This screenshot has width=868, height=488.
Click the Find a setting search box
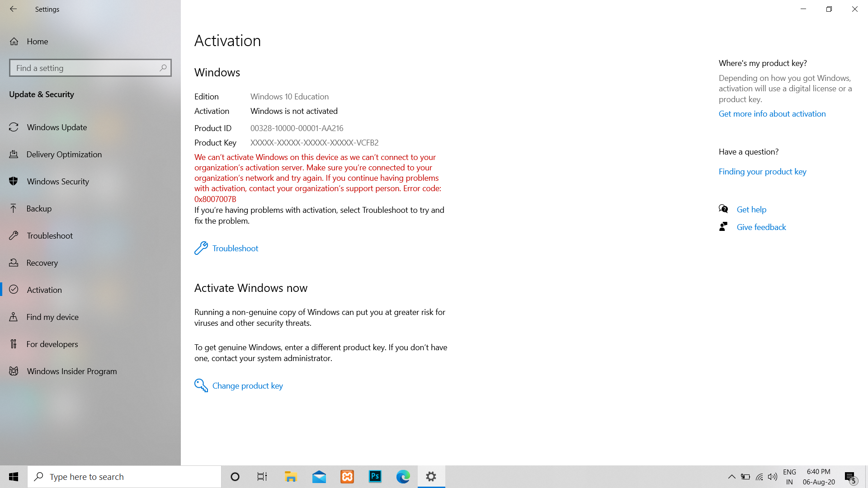click(x=90, y=68)
